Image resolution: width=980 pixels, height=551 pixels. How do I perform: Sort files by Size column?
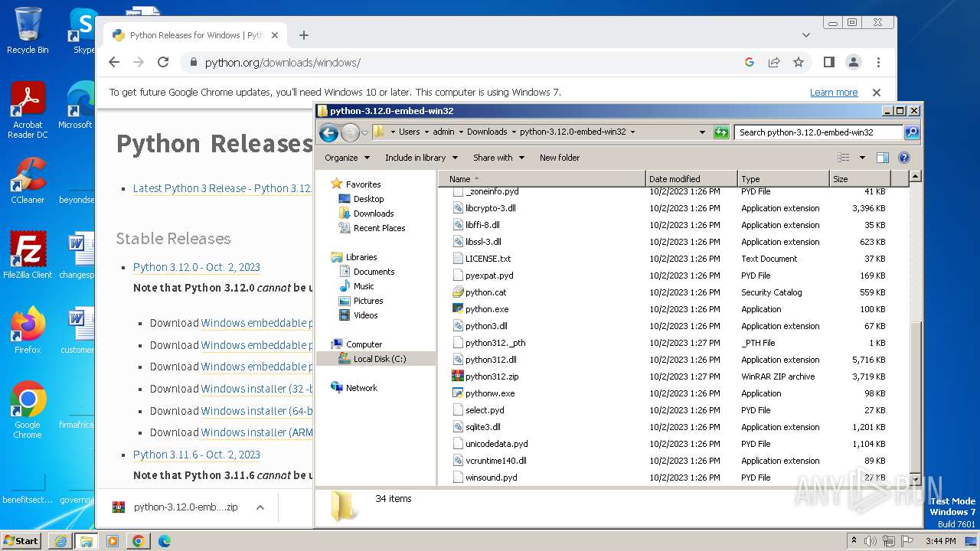(860, 179)
